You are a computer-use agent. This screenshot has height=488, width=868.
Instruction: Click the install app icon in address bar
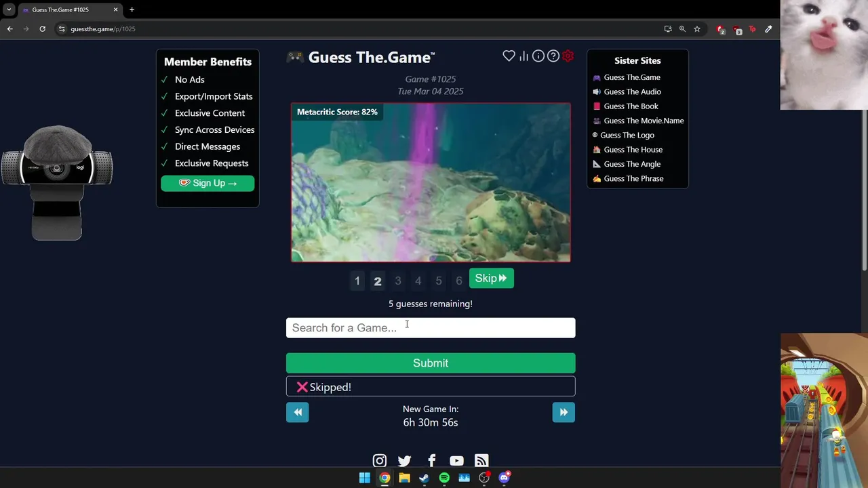668,29
